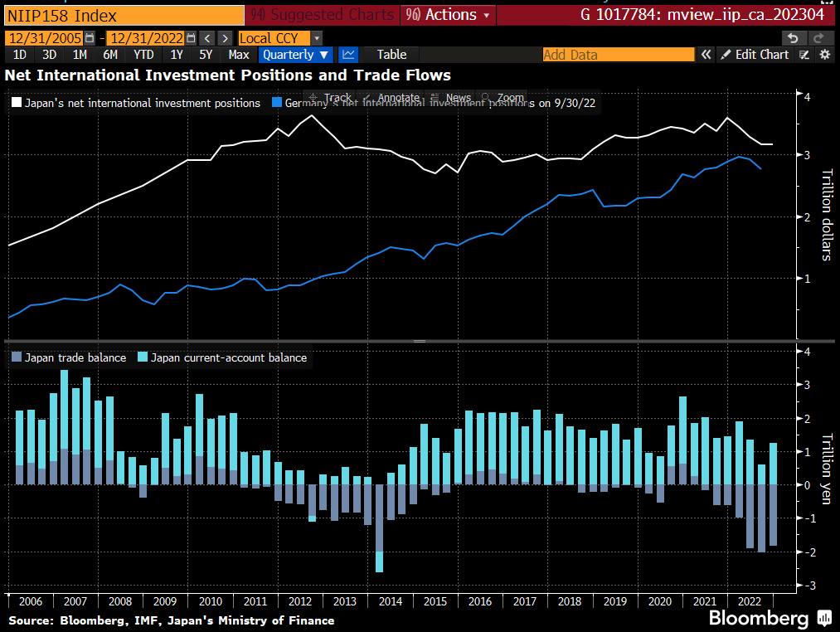The height and width of the screenshot is (632, 840).
Task: Toggle Japan's net international investment series legend
Action: tap(136, 103)
